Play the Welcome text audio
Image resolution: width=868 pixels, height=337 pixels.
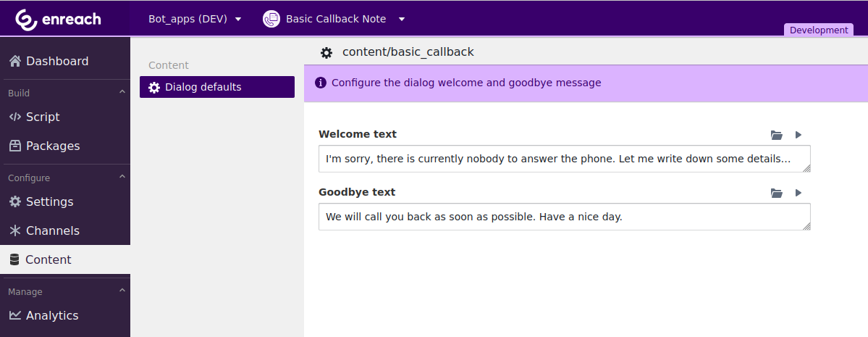(x=799, y=135)
